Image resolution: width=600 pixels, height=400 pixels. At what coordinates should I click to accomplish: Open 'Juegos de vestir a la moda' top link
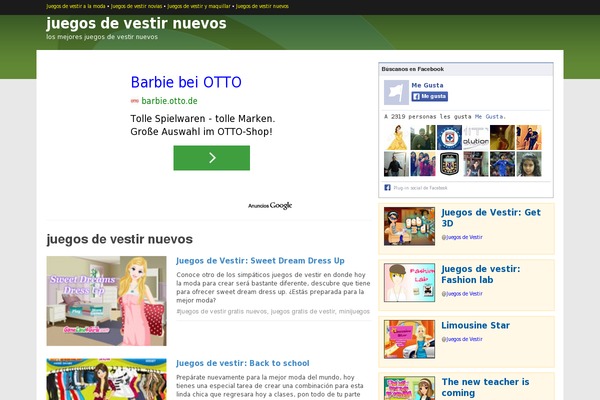(x=76, y=7)
